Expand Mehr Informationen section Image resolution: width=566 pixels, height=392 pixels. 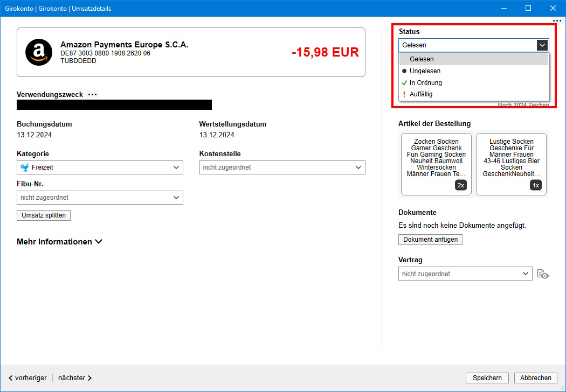coord(59,242)
